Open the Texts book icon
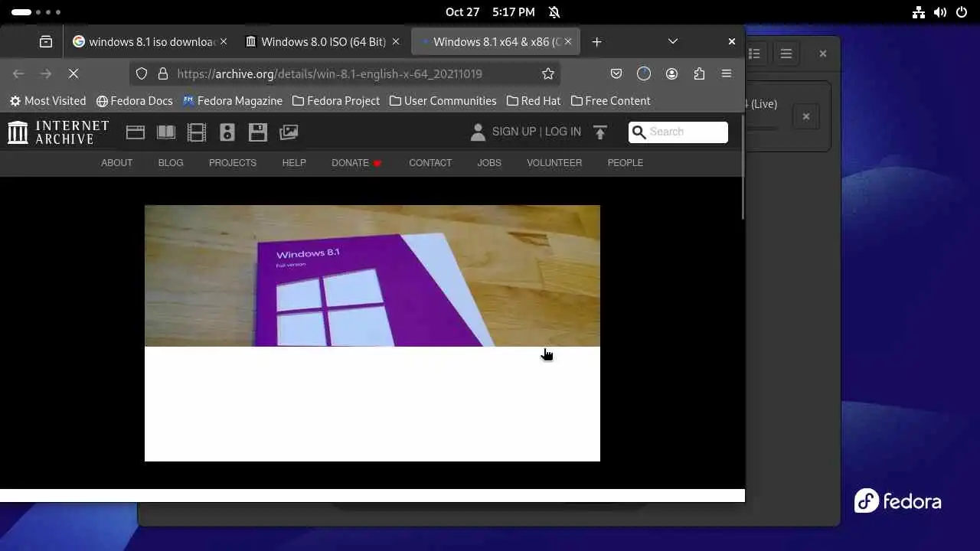 (x=166, y=132)
